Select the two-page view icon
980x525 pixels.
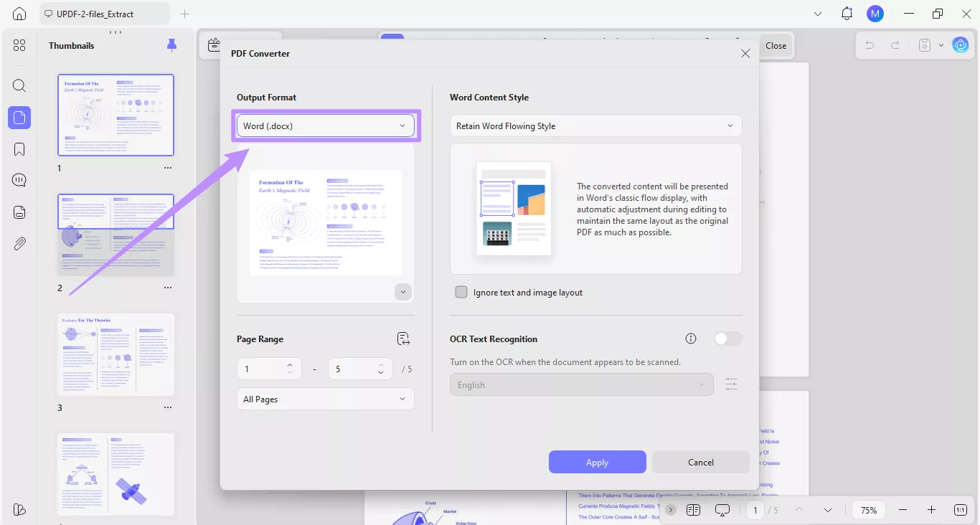coord(693,510)
